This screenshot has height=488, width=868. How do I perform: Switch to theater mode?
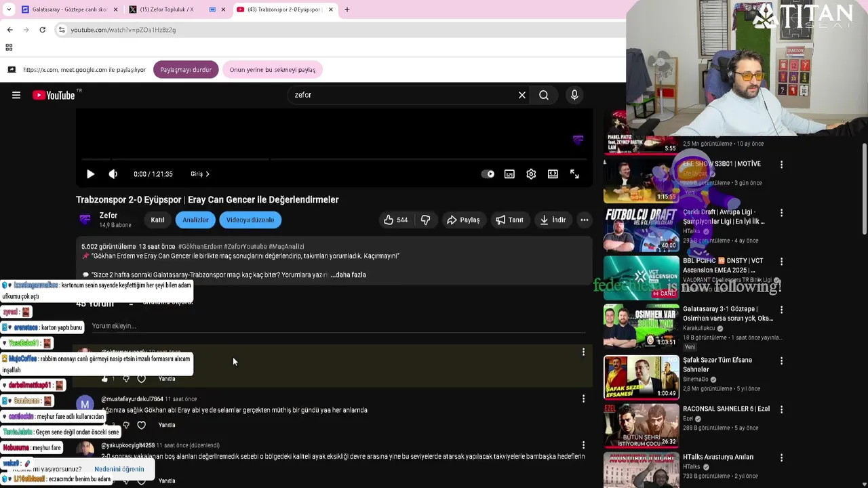(x=553, y=174)
